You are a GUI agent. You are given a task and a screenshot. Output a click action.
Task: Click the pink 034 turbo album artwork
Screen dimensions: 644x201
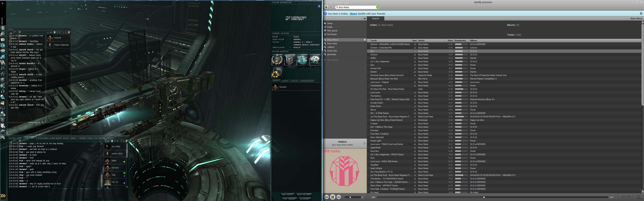click(x=345, y=171)
